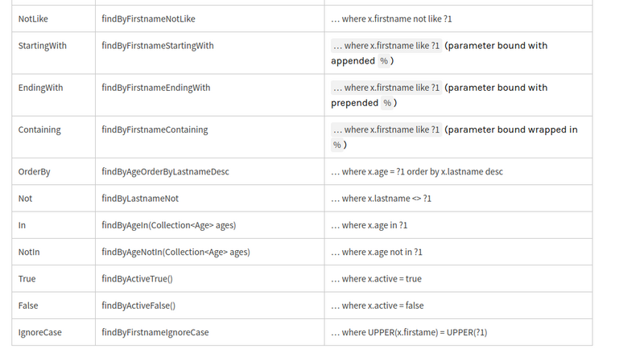
Task: Click the IgnoreCase keyword cell
Action: click(x=39, y=332)
